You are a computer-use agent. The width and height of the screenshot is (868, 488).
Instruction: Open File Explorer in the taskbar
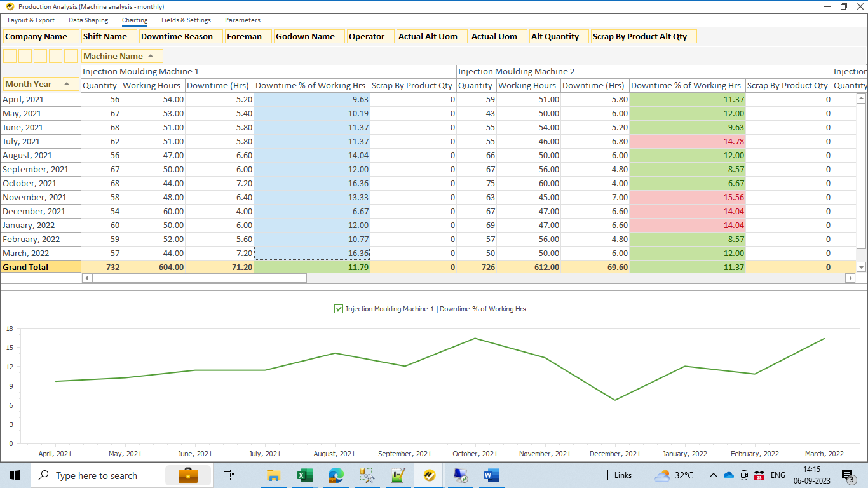pos(273,475)
